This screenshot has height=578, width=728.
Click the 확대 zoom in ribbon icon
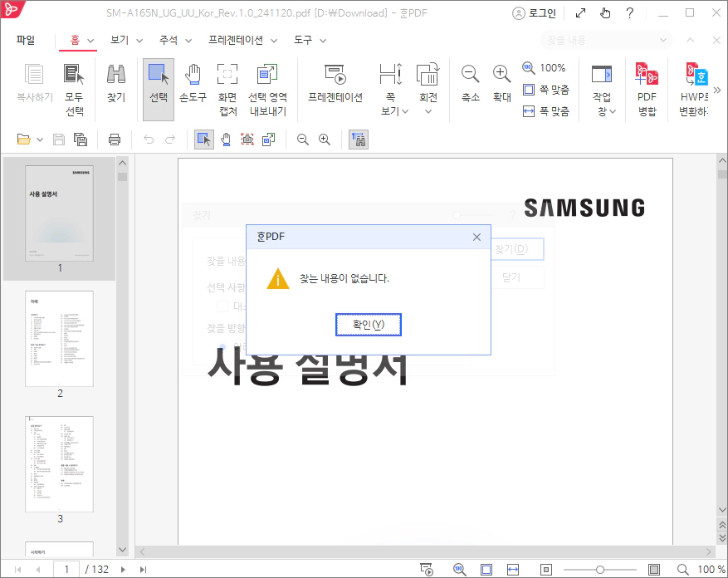[x=502, y=84]
